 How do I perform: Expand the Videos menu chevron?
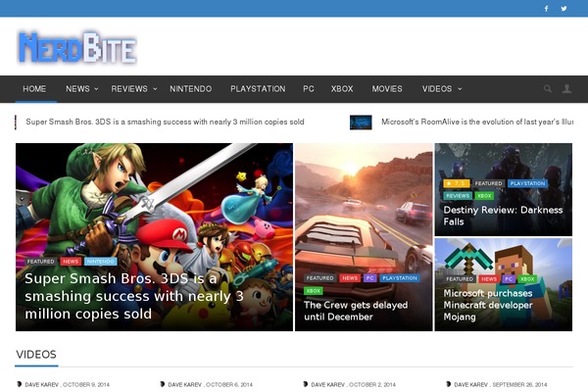click(x=460, y=89)
